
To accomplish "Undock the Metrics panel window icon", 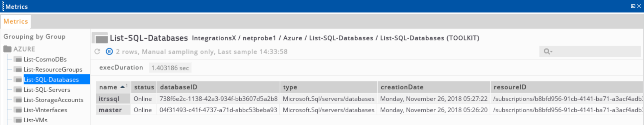I will [633, 6].
